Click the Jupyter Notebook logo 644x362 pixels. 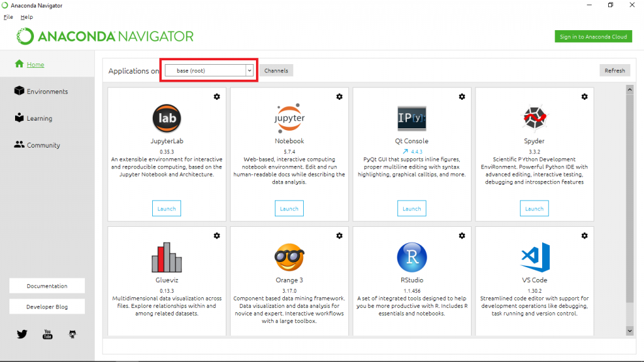click(289, 118)
